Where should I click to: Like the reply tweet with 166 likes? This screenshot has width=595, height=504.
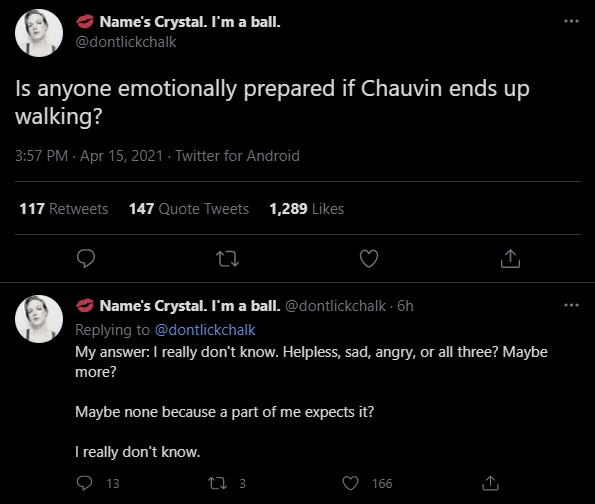click(350, 483)
